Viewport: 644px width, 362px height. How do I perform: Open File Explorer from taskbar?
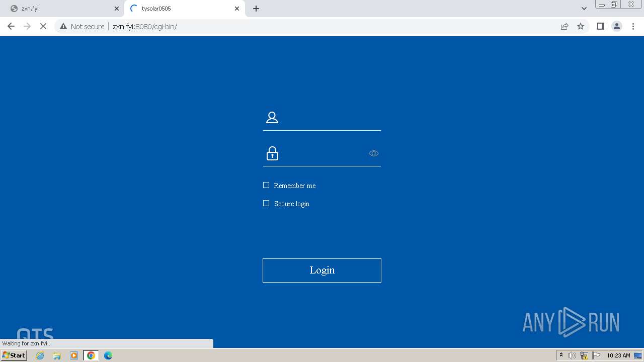tap(57, 355)
